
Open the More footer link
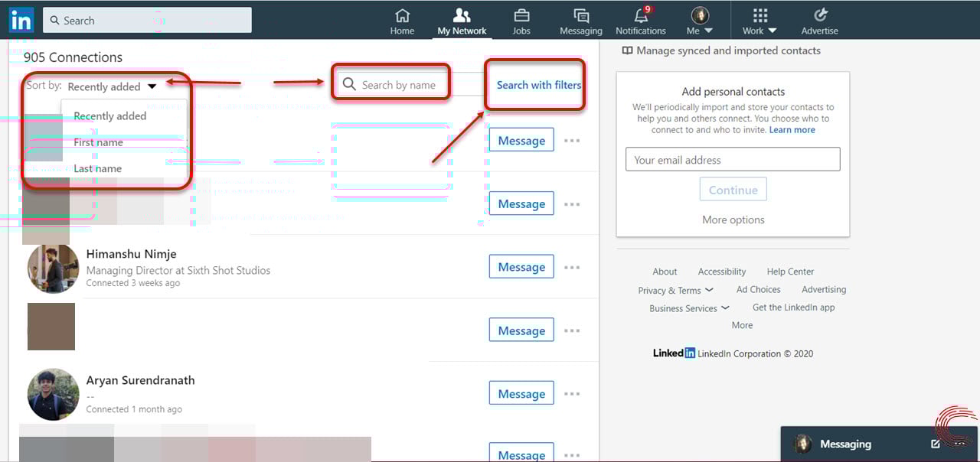coord(742,325)
